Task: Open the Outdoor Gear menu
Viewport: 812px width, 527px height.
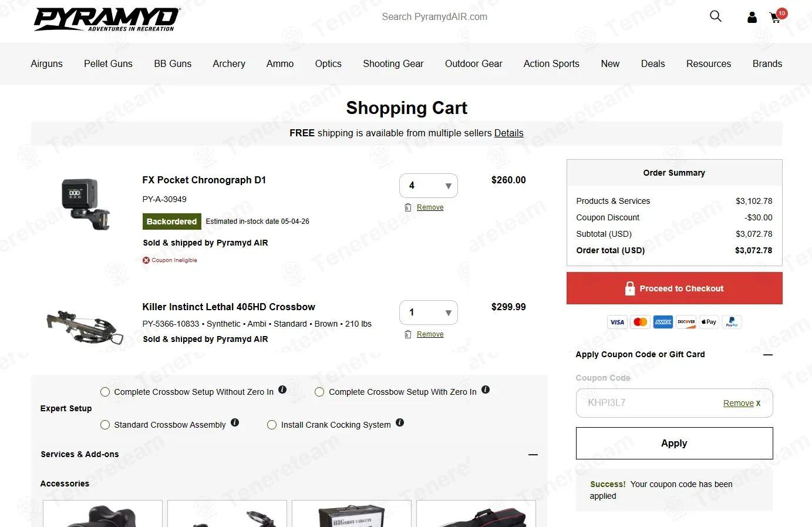Action: (x=474, y=63)
